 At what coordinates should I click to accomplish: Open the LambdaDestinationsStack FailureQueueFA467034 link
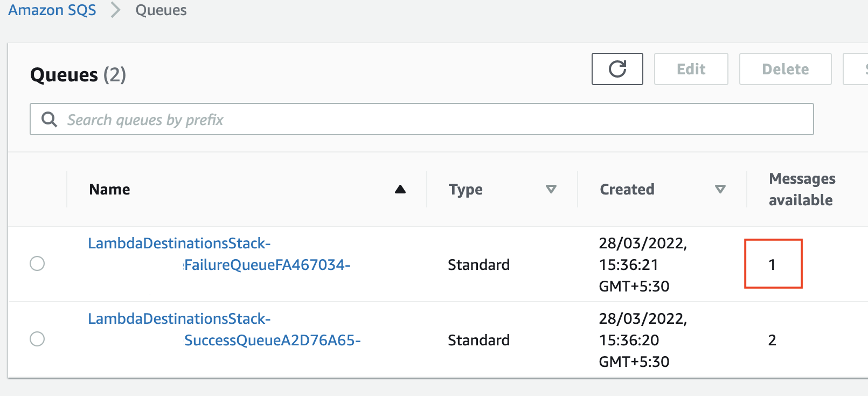coord(219,254)
